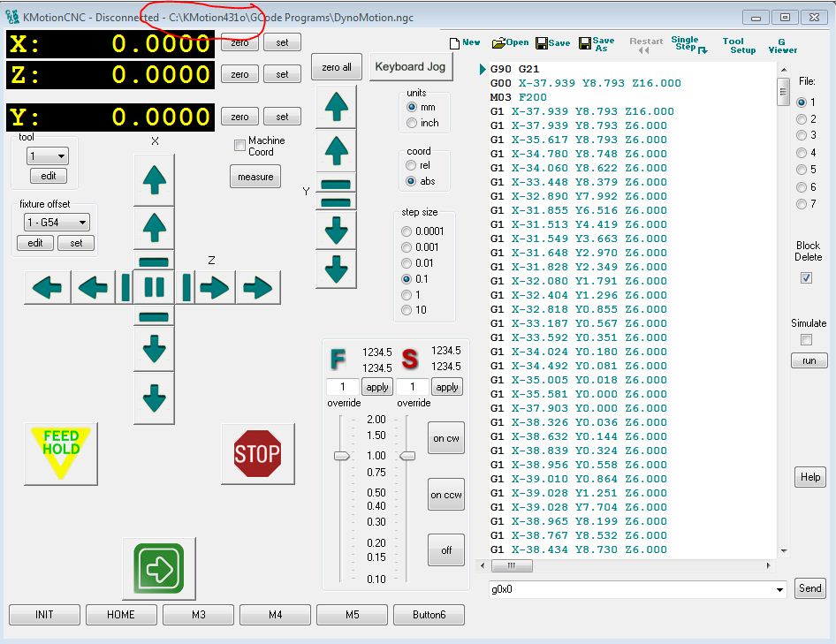Click the green cycle start arrow icon
Image resolution: width=836 pixels, height=644 pixels.
tap(158, 570)
